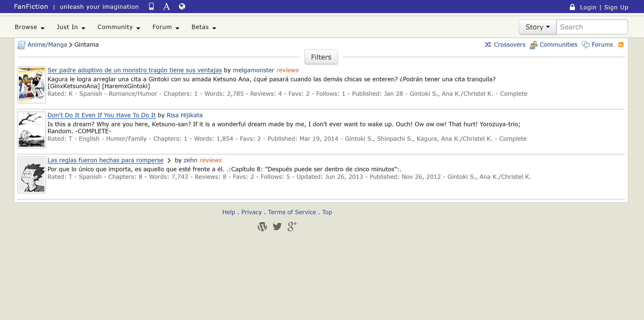Open the Betas menu
This screenshot has width=644, height=320.
pyautogui.click(x=204, y=27)
